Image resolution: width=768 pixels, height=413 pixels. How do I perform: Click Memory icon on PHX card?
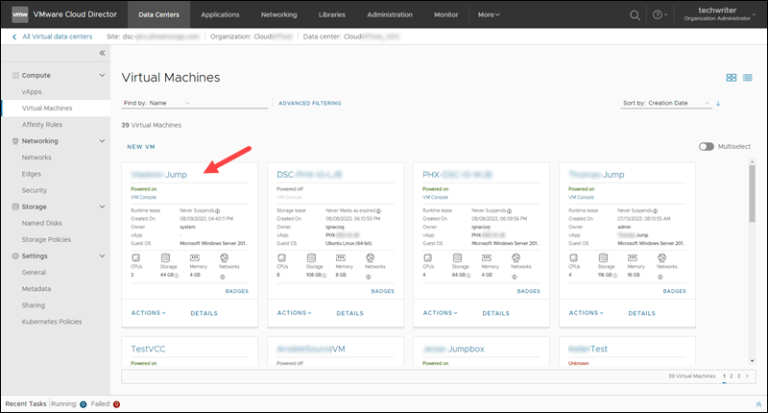[487, 258]
